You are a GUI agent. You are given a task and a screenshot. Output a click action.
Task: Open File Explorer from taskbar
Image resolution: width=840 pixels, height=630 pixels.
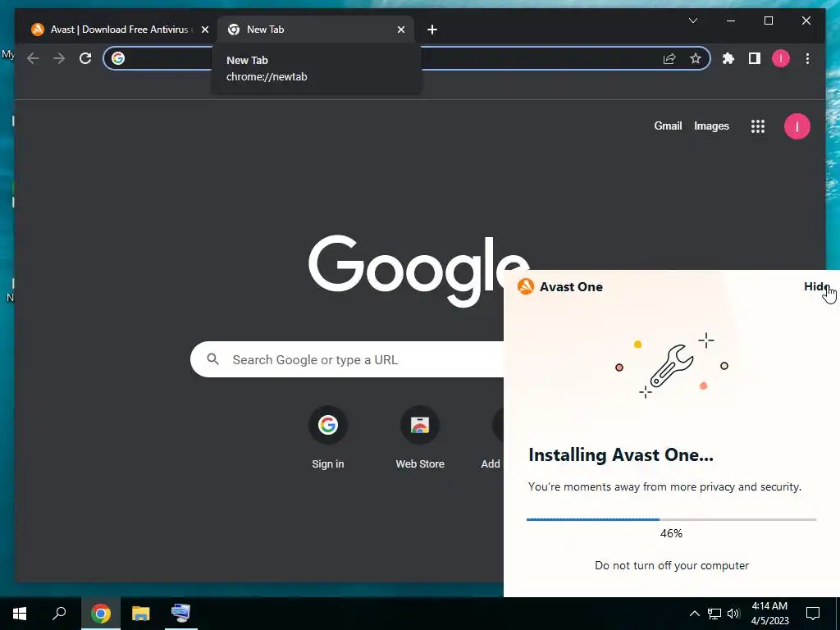point(141,614)
